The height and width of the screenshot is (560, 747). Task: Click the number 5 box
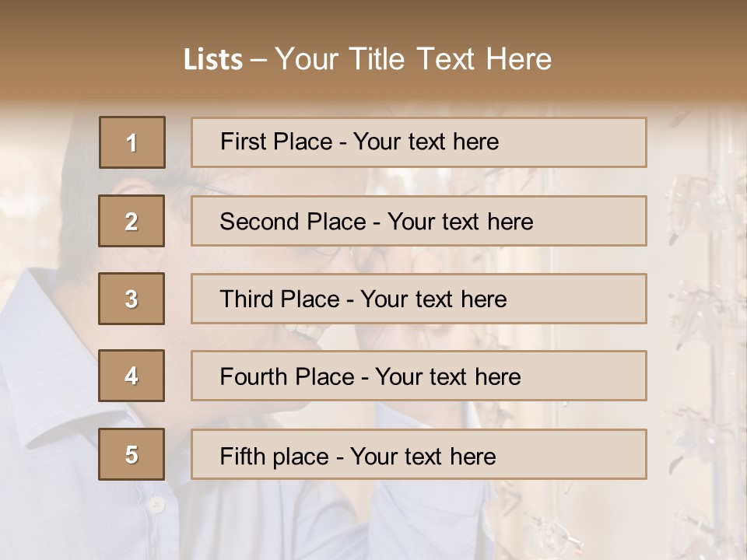point(132,454)
